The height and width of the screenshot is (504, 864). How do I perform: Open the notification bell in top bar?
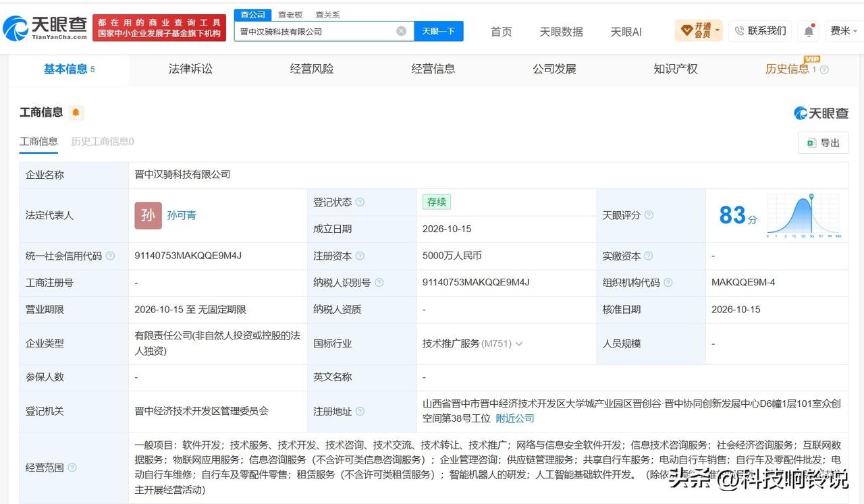[x=809, y=31]
